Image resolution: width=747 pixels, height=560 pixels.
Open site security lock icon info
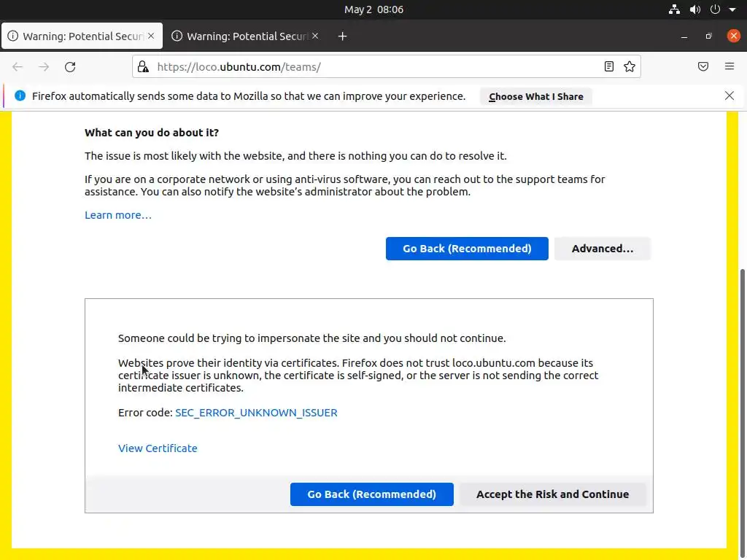[143, 66]
